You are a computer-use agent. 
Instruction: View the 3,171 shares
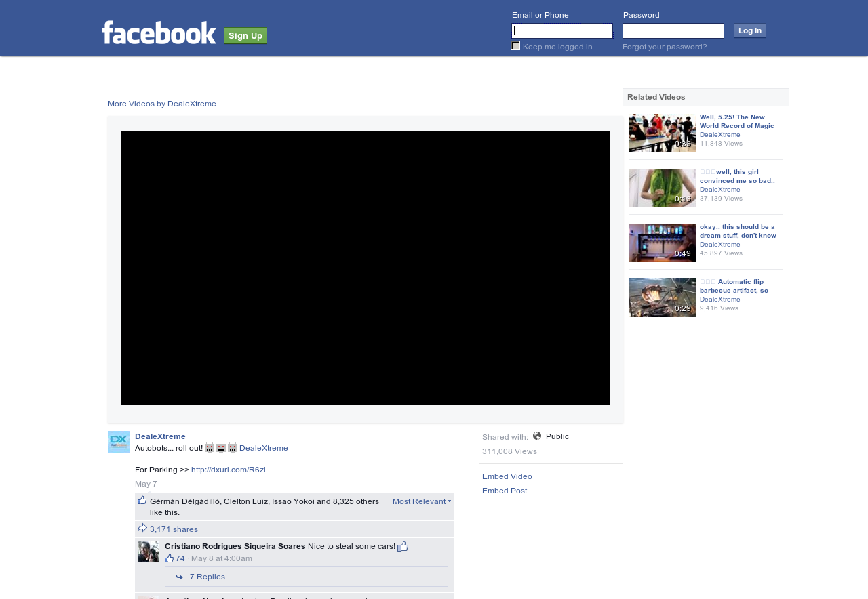[x=174, y=529]
